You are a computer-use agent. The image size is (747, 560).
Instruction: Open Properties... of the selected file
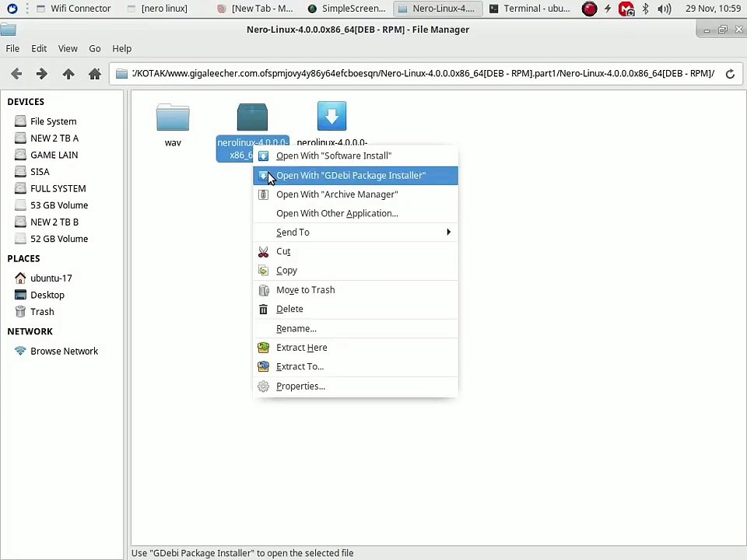tap(356, 387)
